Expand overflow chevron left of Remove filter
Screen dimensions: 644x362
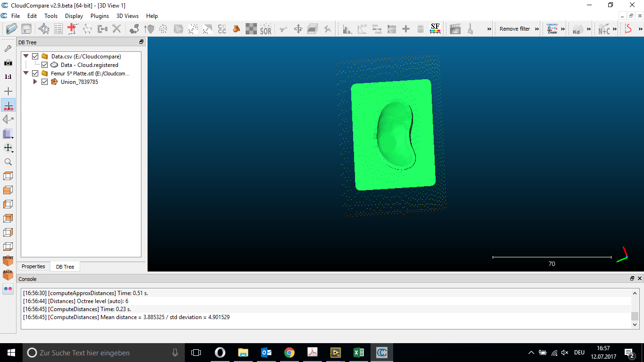489,29
